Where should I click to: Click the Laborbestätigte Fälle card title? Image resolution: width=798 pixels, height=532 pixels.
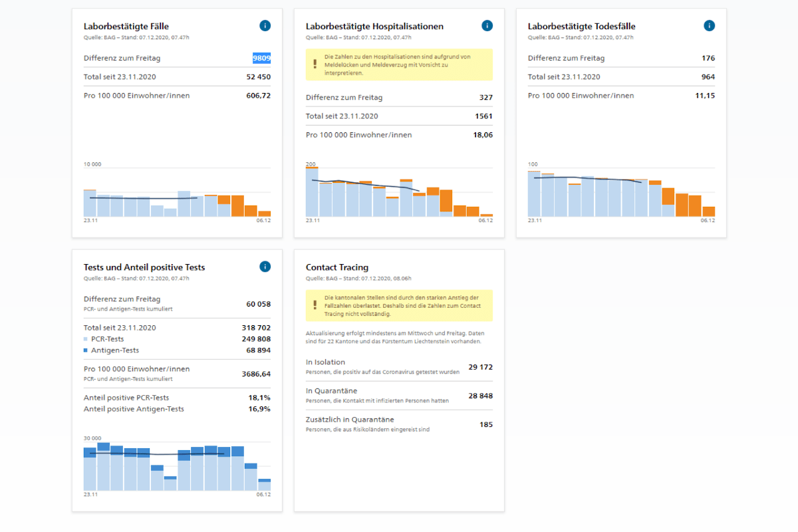[x=126, y=27]
